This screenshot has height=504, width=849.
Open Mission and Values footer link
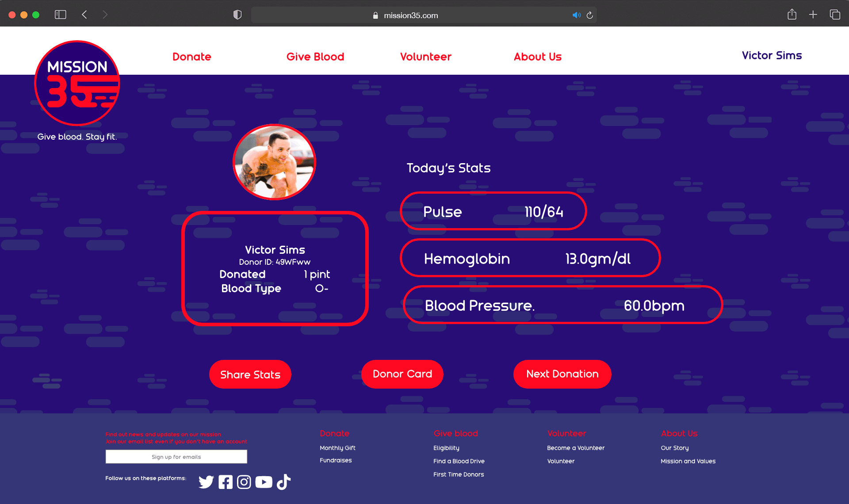click(x=688, y=461)
